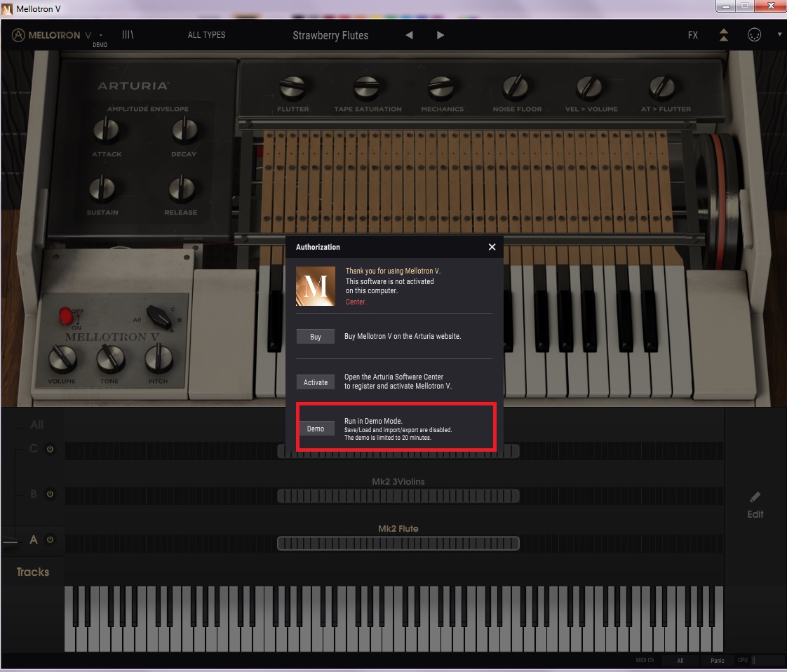Click the Mk2 Flute tape strip
Viewport: 787px width, 672px height.
tap(398, 543)
